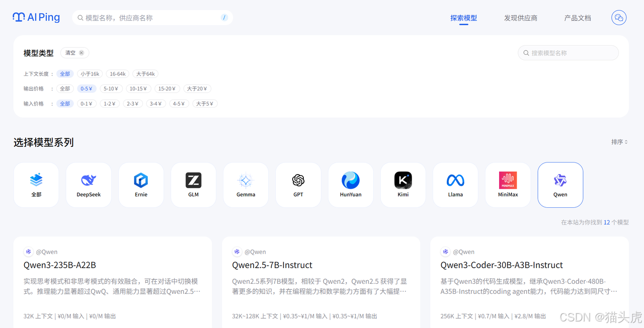Screen dimensions: 644x328
Task: Click the clear filters x icon
Action: (x=82, y=53)
